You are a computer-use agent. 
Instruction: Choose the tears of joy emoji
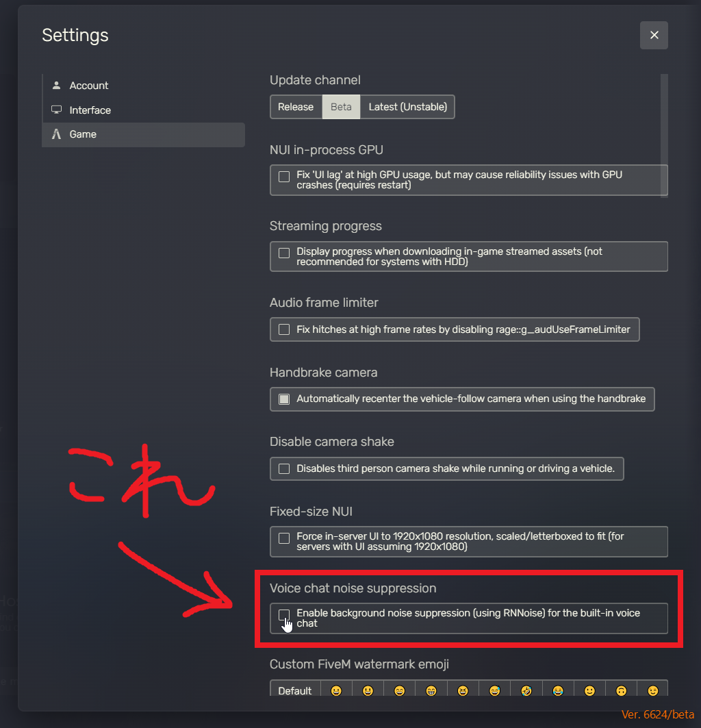[x=558, y=690]
